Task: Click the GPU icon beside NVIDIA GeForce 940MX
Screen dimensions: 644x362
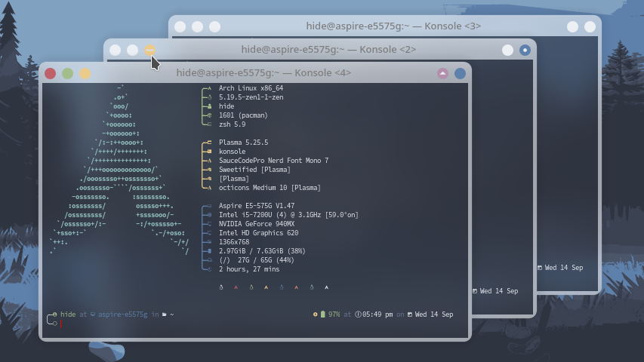Action: pyautogui.click(x=209, y=224)
